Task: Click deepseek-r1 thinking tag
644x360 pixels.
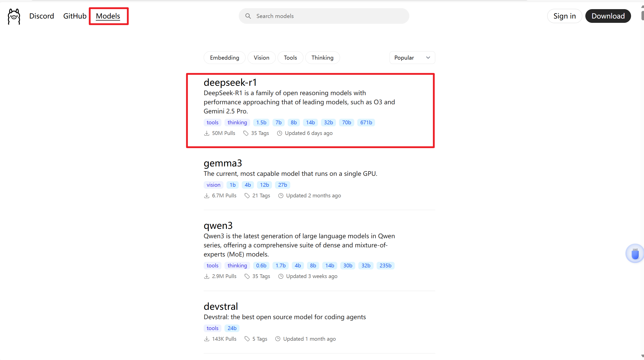Action: [237, 123]
